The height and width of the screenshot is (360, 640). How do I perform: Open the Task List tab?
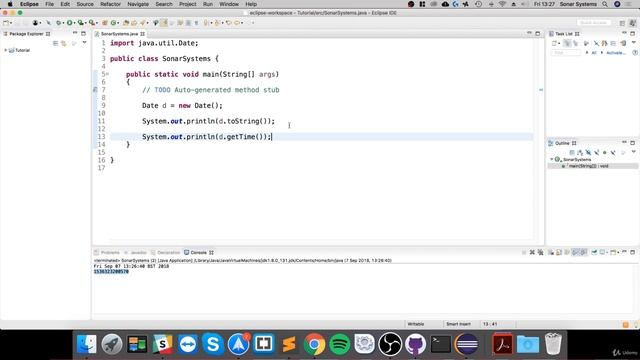coord(564,34)
